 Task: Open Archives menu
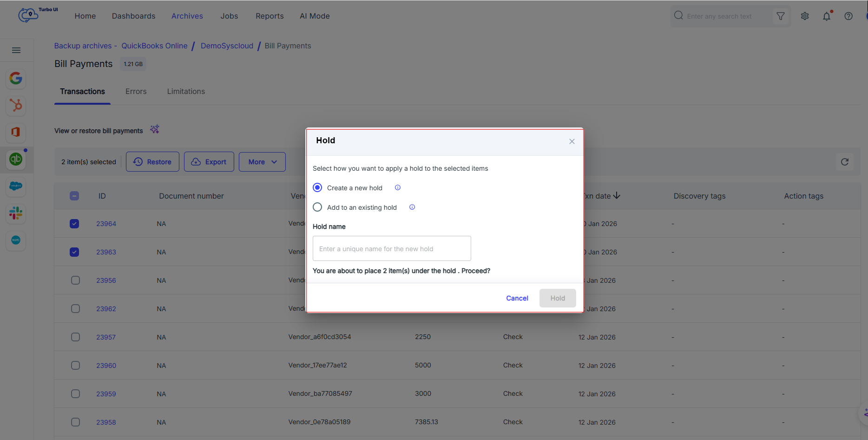(x=187, y=16)
